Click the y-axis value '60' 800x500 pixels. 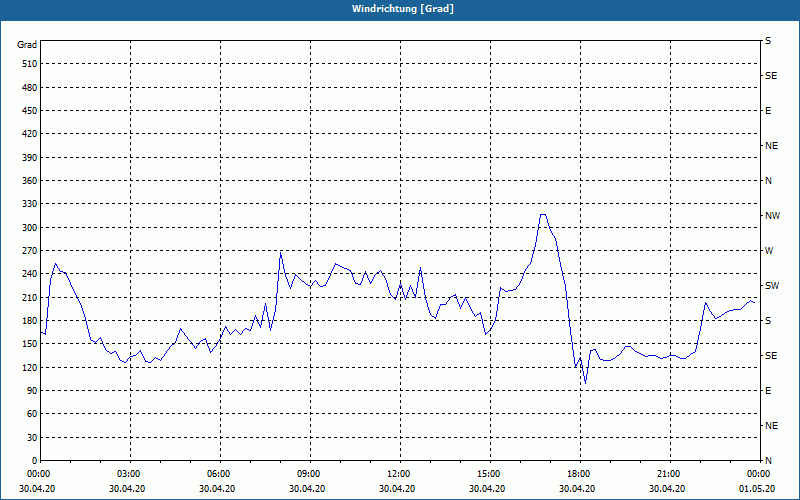[x=32, y=414]
